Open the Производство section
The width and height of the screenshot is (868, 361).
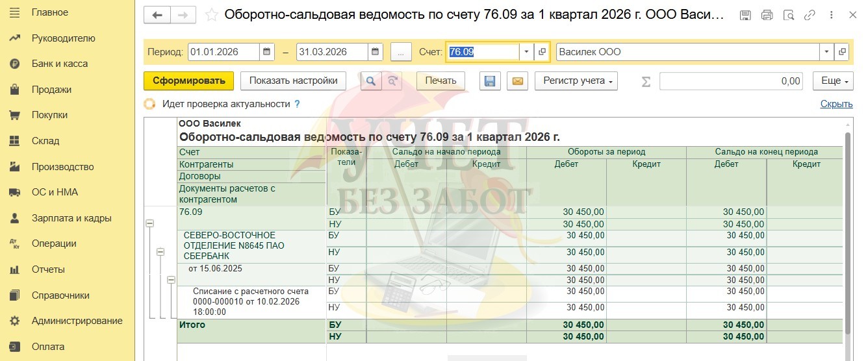point(62,167)
